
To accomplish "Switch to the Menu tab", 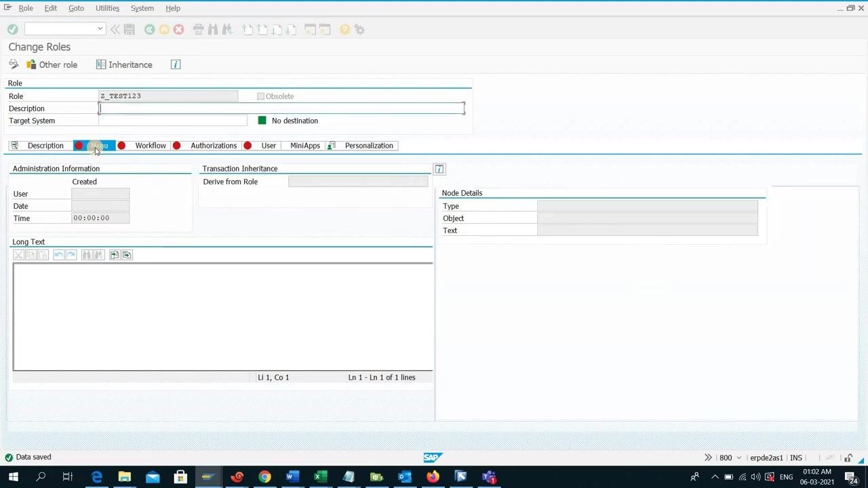I will [94, 146].
